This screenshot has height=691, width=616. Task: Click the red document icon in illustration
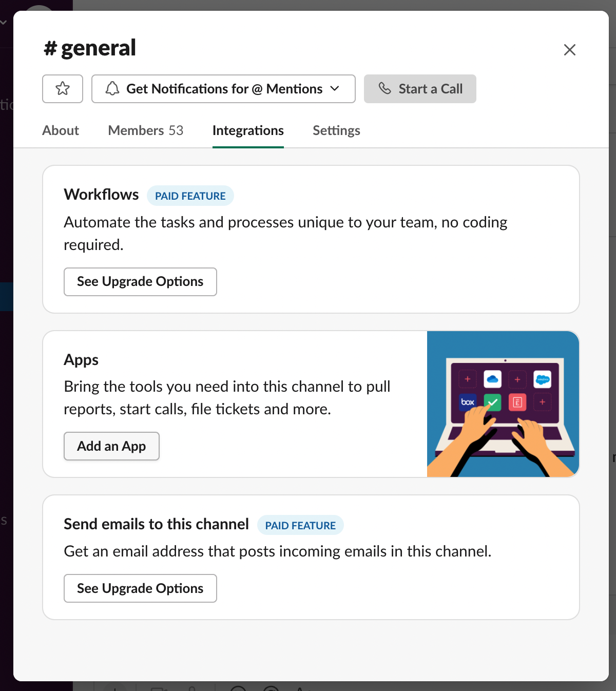(x=517, y=402)
